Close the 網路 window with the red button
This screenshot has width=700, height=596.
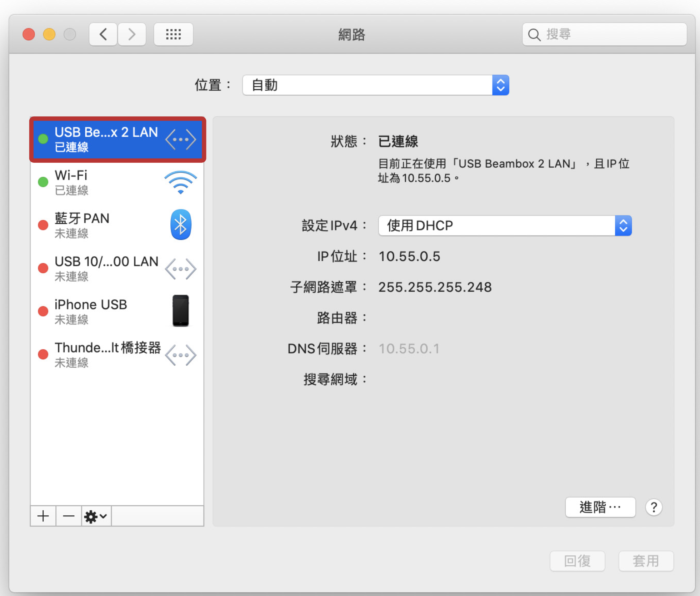click(x=29, y=34)
